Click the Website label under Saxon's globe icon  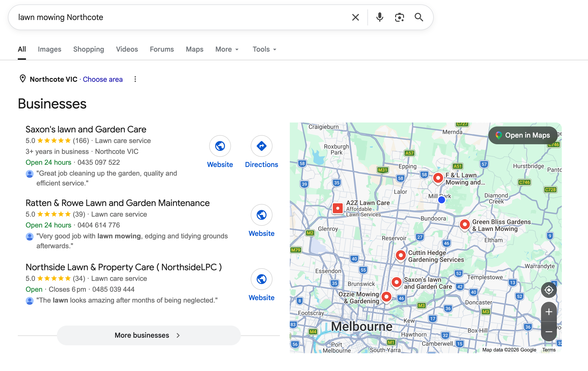pyautogui.click(x=220, y=165)
